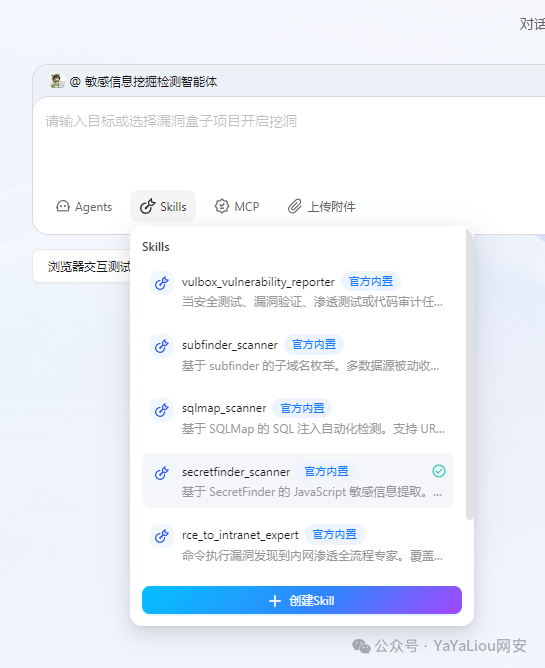Click the 基于 subfinder 的子域名枚举 description
The height and width of the screenshot is (668, 545).
(x=310, y=366)
